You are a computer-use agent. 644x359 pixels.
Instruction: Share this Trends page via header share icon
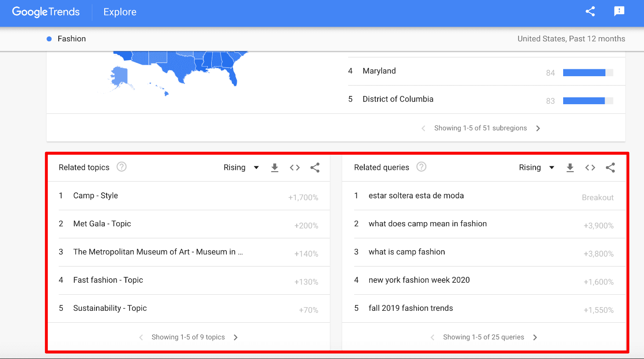(590, 12)
